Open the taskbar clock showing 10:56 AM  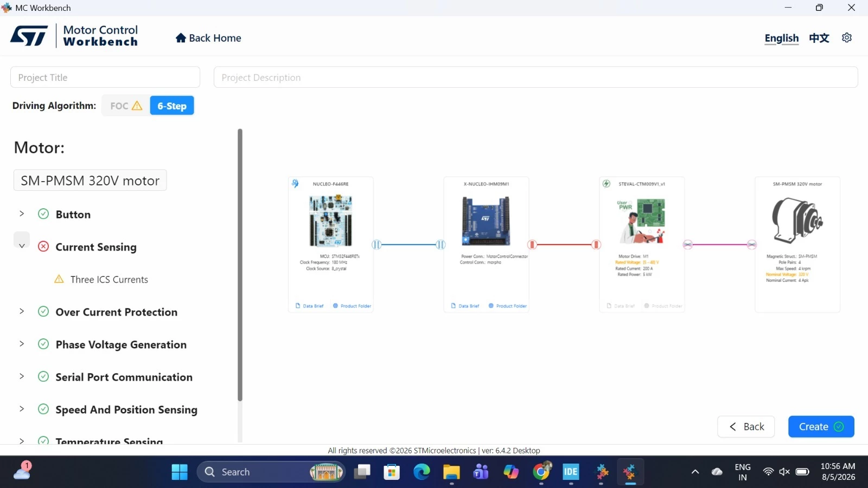[838, 472]
